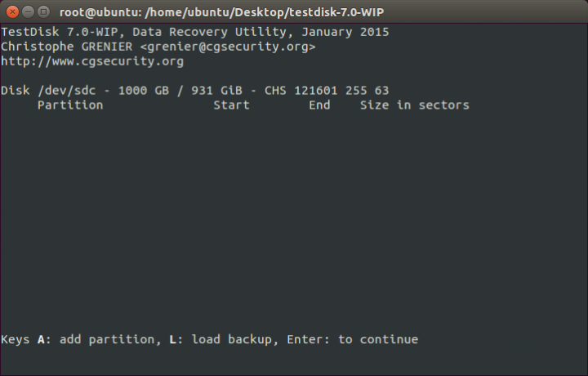Click the Christophe GRENIER author name
Viewport: 588px width, 376px height.
[x=67, y=47]
